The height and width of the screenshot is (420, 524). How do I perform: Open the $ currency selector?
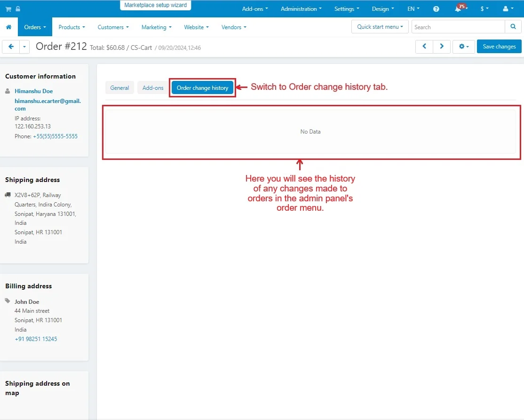(484, 8)
